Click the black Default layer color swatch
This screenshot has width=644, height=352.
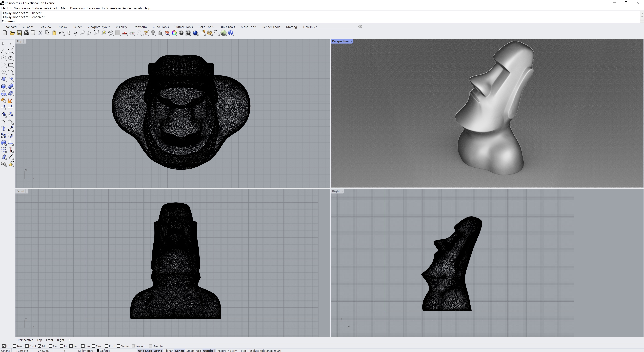pos(98,350)
